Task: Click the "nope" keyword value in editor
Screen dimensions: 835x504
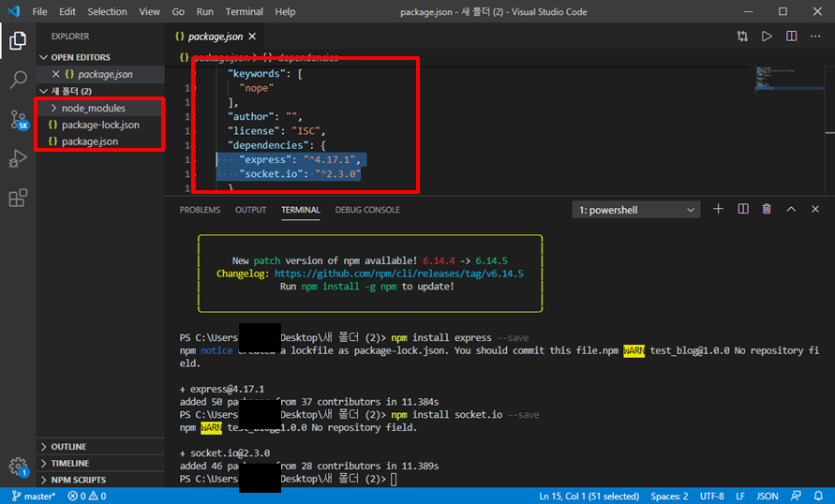Action: pyautogui.click(x=256, y=88)
